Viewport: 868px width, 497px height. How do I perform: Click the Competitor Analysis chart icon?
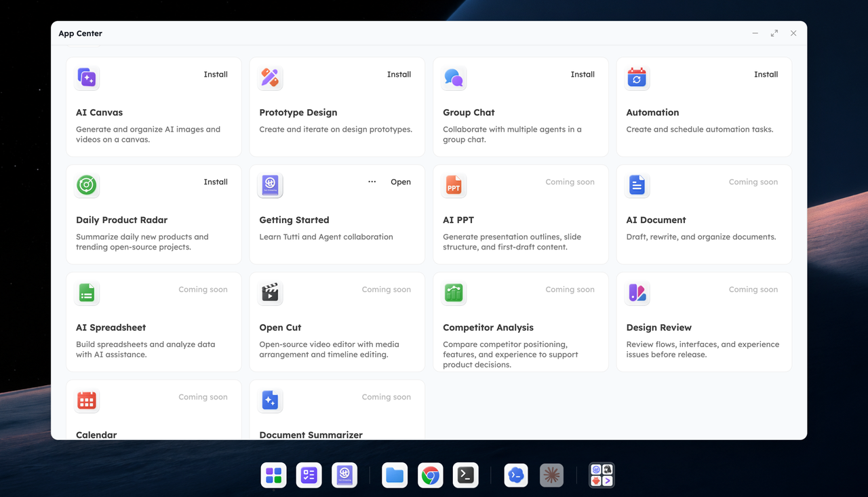click(454, 293)
